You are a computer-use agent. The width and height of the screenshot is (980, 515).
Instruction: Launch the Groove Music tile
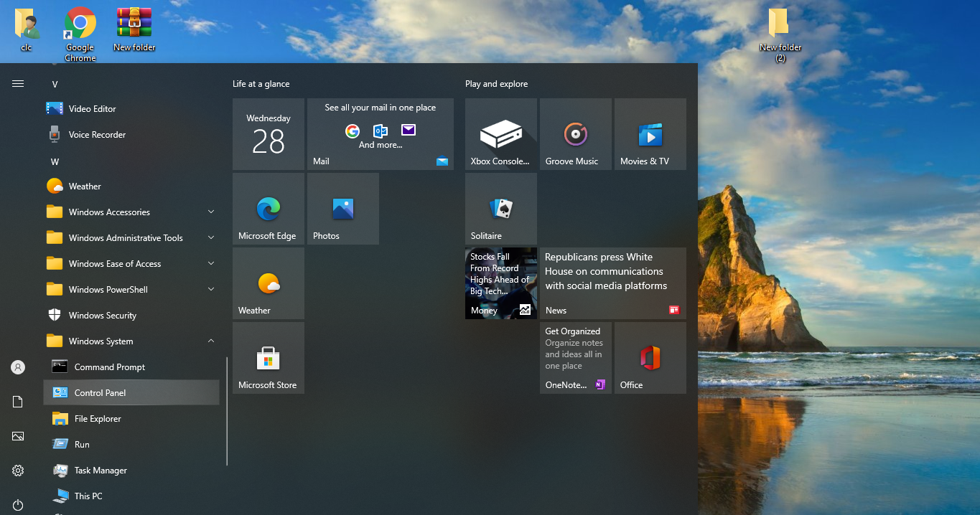(x=575, y=134)
